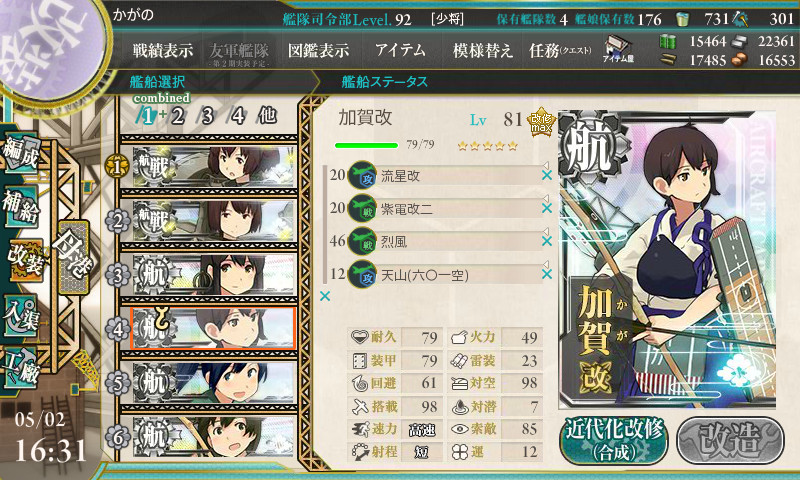Open the アイテム屋 item shop icon
800x480 pixels.
click(618, 49)
